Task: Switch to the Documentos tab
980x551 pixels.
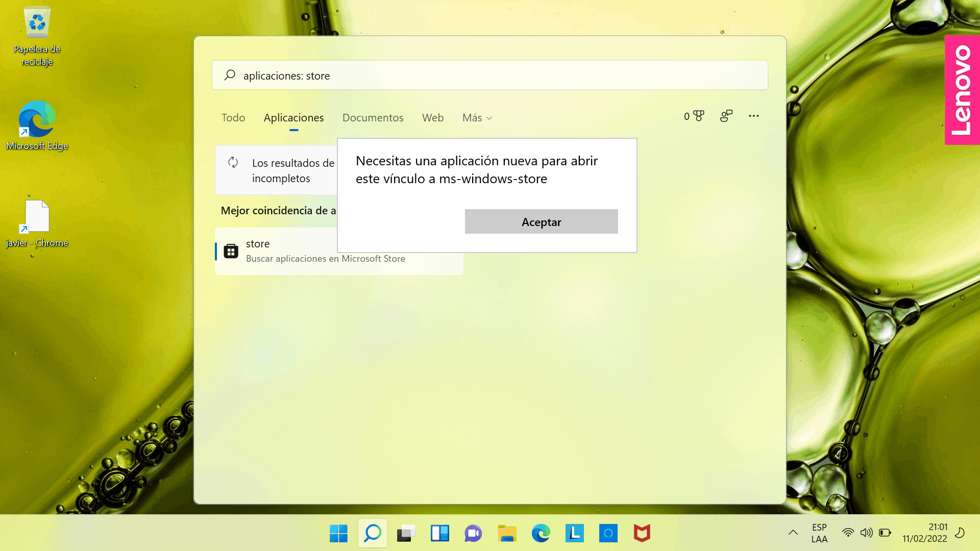Action: (373, 117)
